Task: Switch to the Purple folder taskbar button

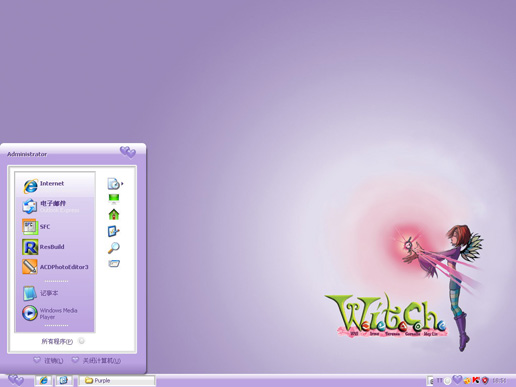Action: coord(117,380)
